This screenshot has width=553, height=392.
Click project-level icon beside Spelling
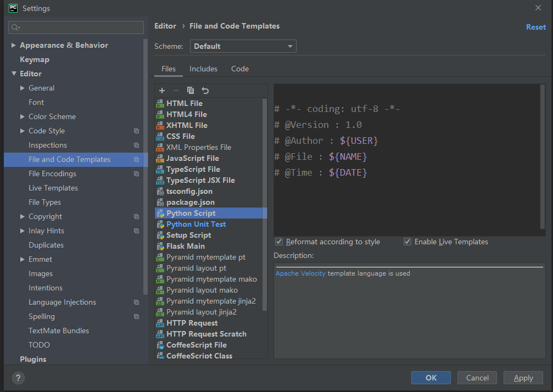[137, 317]
